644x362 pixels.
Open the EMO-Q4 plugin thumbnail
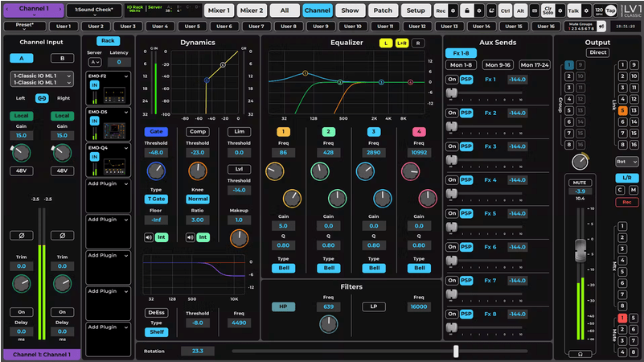tap(115, 167)
